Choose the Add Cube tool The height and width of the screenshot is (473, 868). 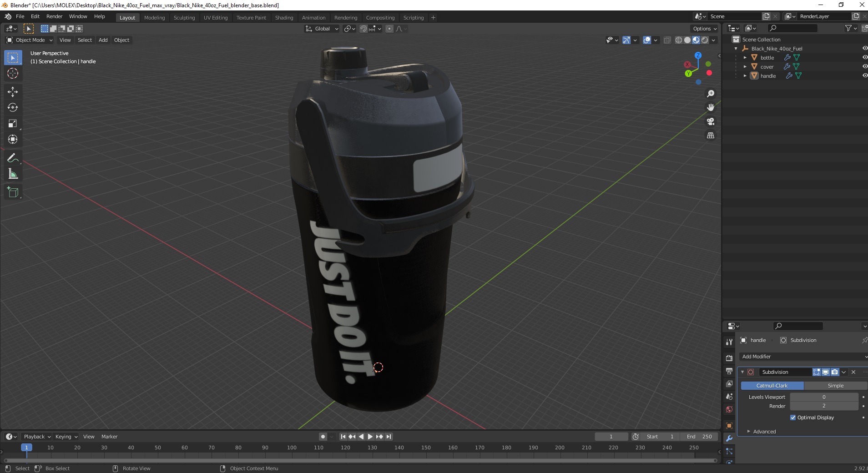pos(13,192)
